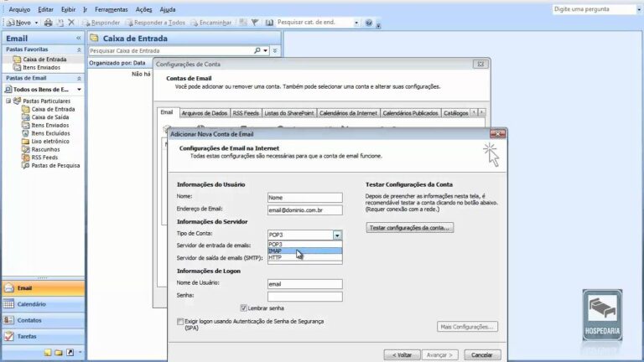Open the Ações menu
Image resolution: width=644 pixels, height=362 pixels.
click(143, 9)
